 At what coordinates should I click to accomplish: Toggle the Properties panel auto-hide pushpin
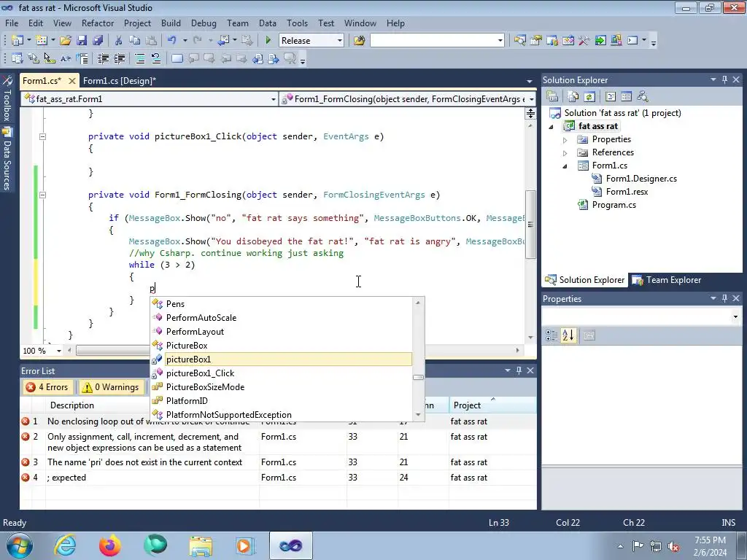pyautogui.click(x=724, y=298)
